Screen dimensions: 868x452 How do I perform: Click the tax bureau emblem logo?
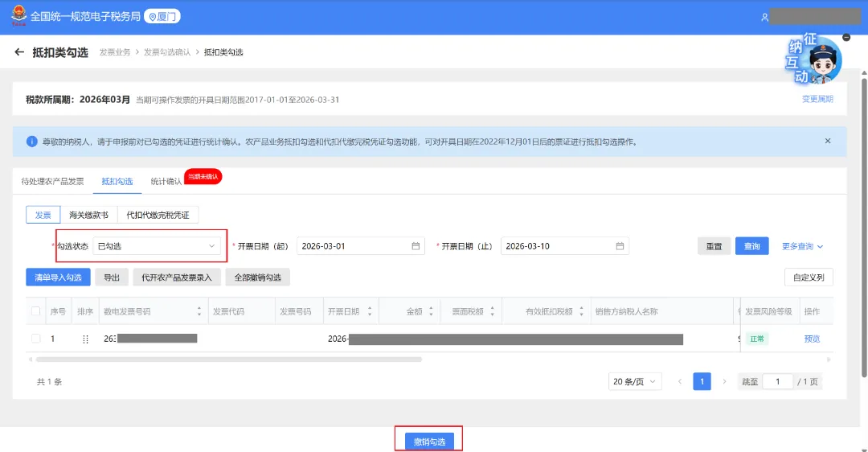coord(18,15)
